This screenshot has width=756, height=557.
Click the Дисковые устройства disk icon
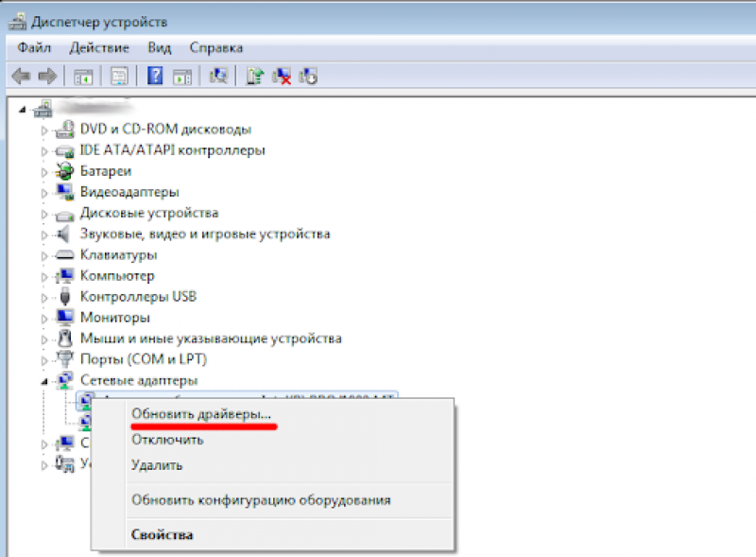[64, 215]
